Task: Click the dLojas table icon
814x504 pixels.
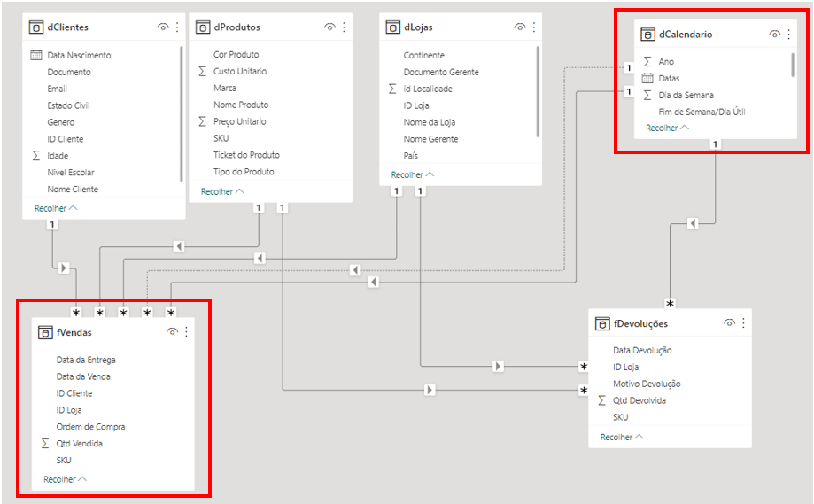Action: [x=393, y=27]
